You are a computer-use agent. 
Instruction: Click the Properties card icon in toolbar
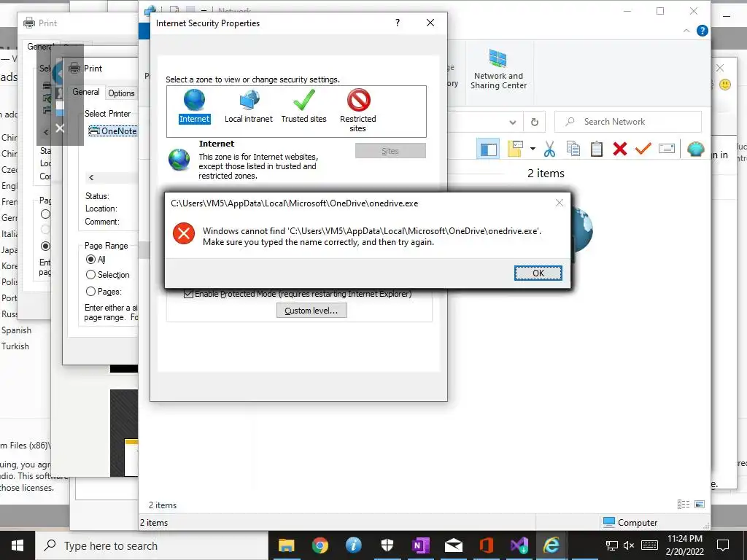(x=667, y=149)
